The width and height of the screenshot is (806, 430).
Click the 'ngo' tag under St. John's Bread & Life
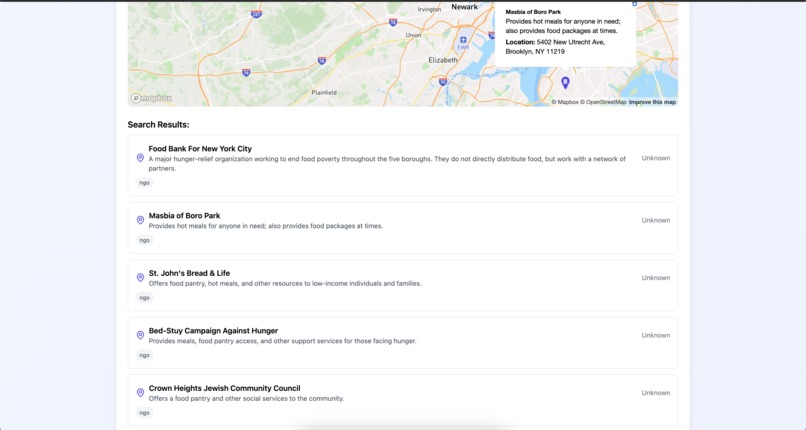[x=144, y=298]
